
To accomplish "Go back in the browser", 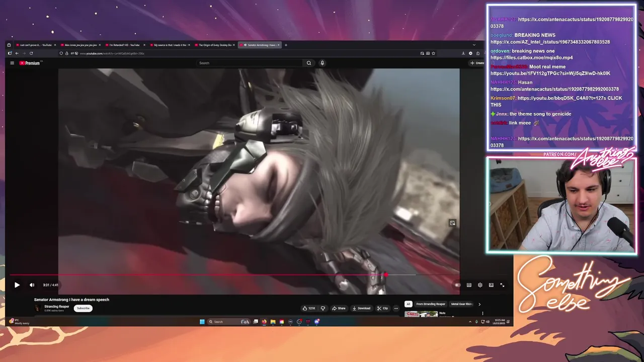I will tap(17, 53).
